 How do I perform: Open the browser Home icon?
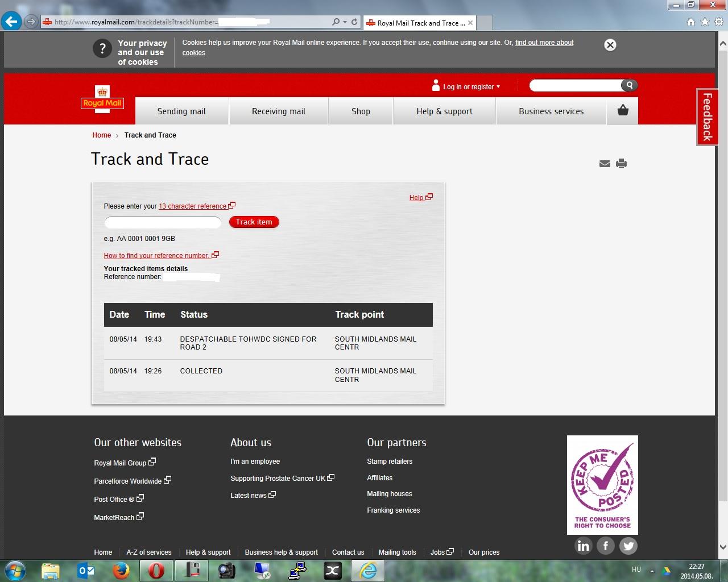click(690, 22)
